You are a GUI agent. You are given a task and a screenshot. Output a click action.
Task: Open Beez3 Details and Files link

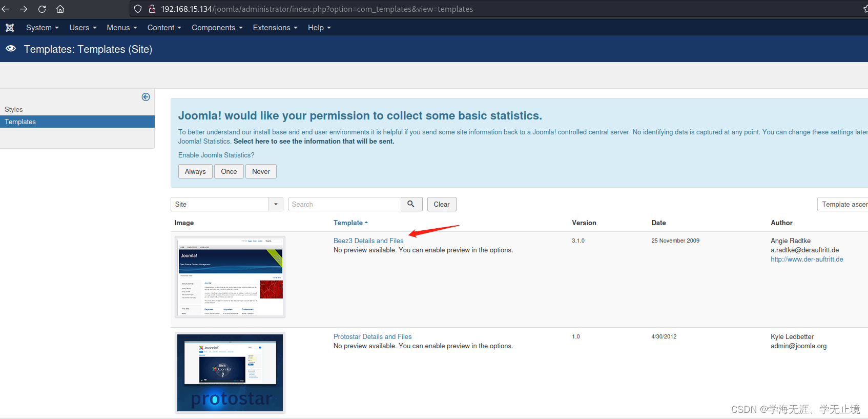pos(368,241)
